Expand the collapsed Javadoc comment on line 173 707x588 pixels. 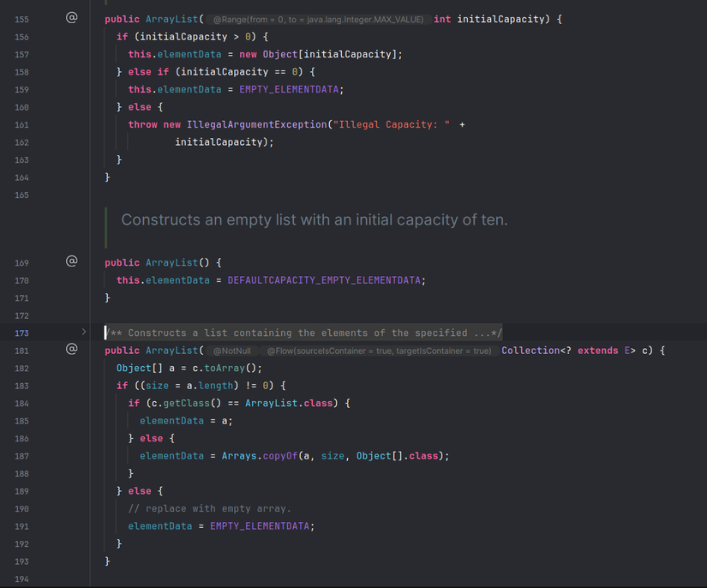click(x=300, y=333)
